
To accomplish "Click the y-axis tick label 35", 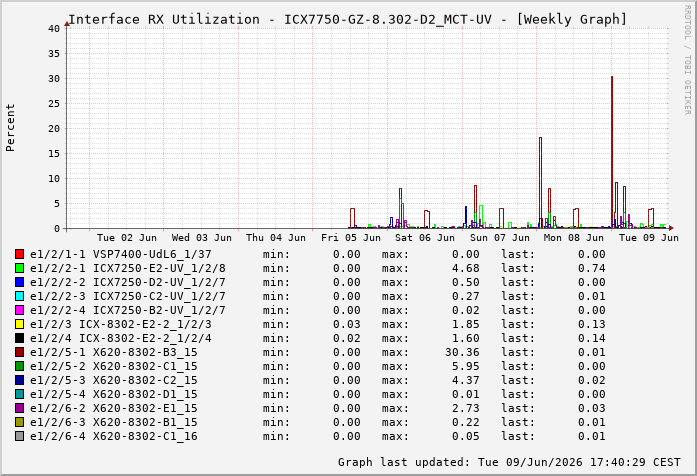I will (54, 53).
